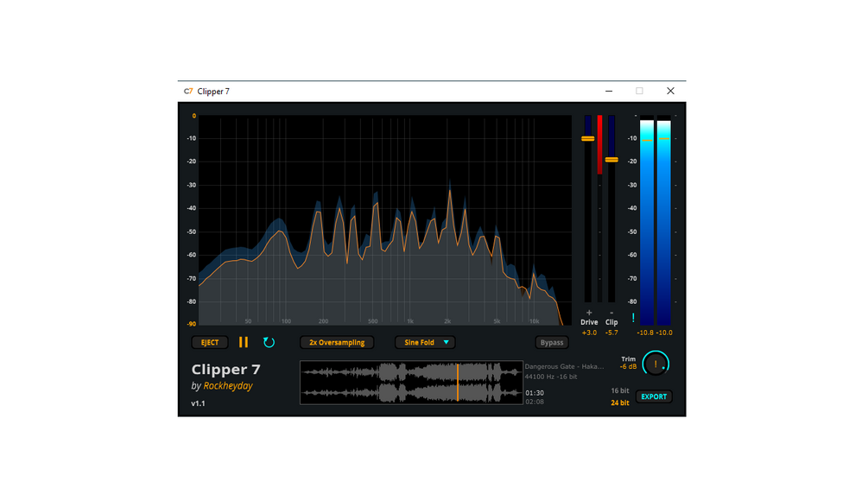
Task: Pause playback with the pause icon
Action: pos(244,343)
